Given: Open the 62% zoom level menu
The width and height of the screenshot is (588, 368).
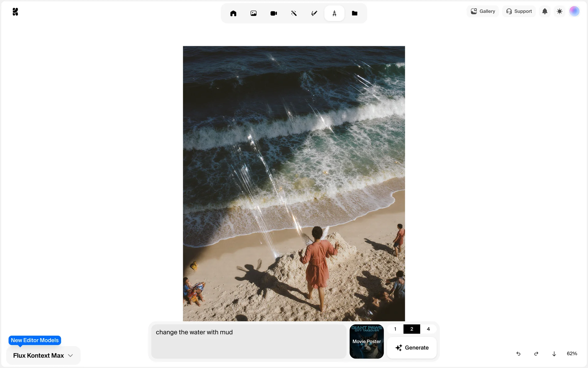Looking at the screenshot, I should [572, 354].
